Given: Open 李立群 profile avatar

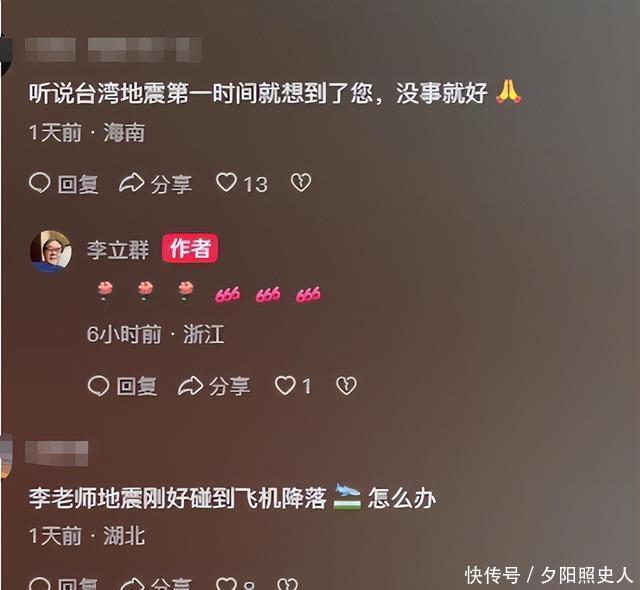Looking at the screenshot, I should (51, 251).
